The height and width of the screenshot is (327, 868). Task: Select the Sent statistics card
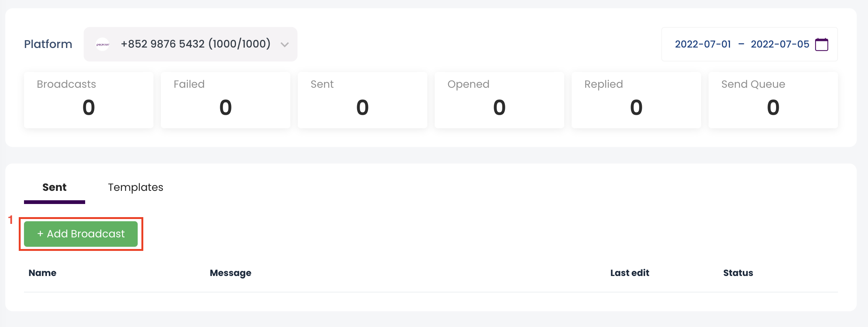(362, 100)
